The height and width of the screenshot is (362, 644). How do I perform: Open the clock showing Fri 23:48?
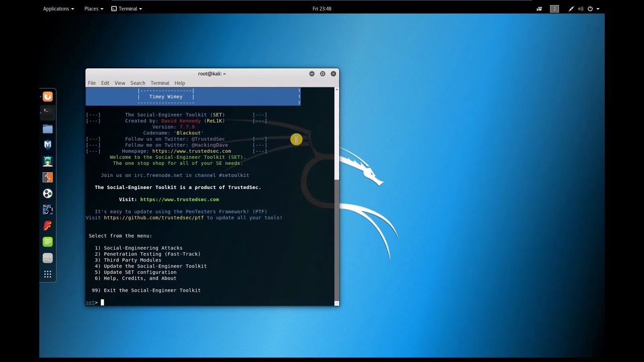[x=322, y=9]
